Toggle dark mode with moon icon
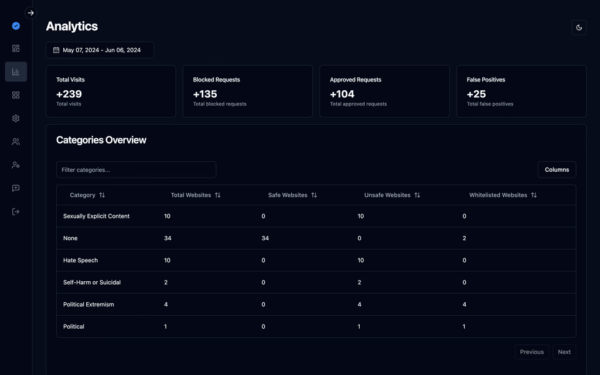The image size is (600, 375). point(579,27)
